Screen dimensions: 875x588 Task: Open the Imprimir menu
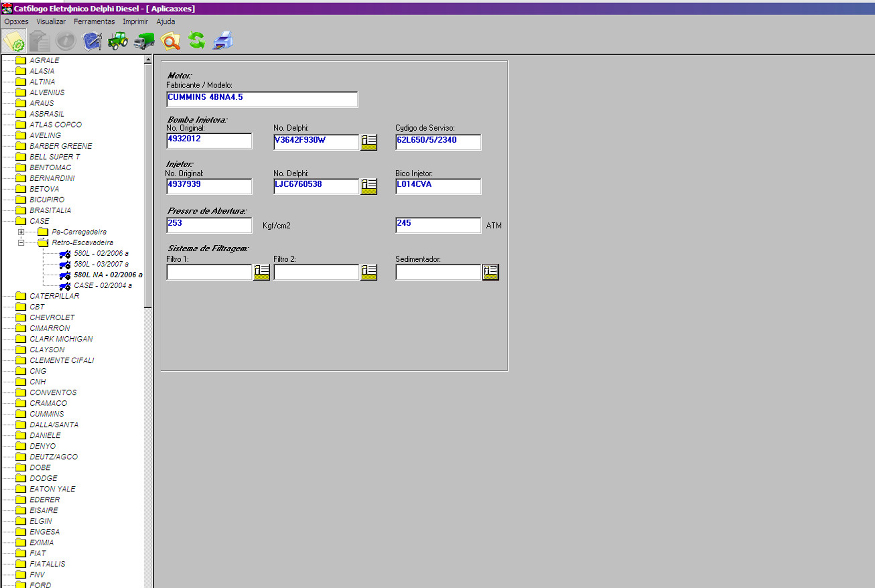tap(135, 22)
